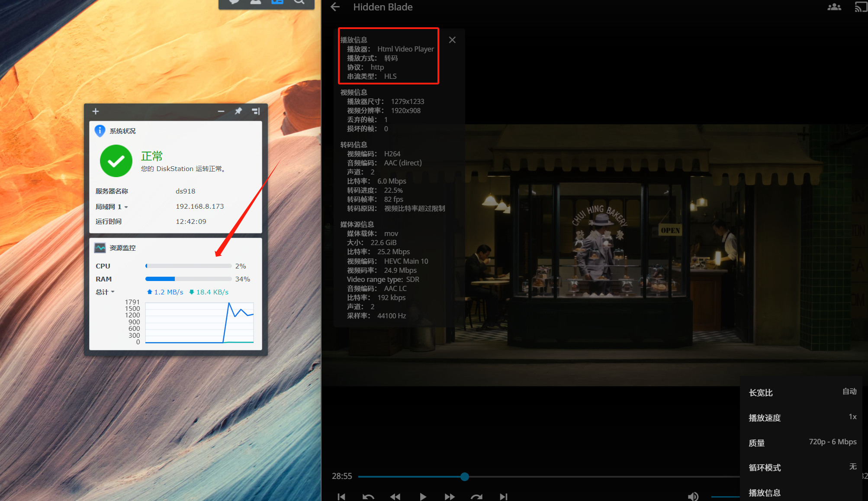Pin the widget panel with the pushpin
Viewport: 868px width, 501px height.
(238, 111)
